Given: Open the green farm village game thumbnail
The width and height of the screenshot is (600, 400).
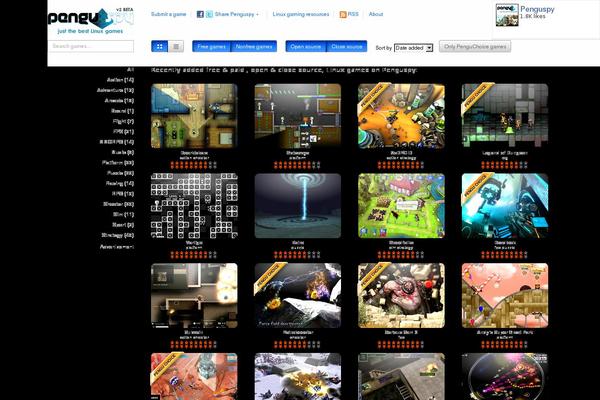Looking at the screenshot, I should tap(401, 206).
